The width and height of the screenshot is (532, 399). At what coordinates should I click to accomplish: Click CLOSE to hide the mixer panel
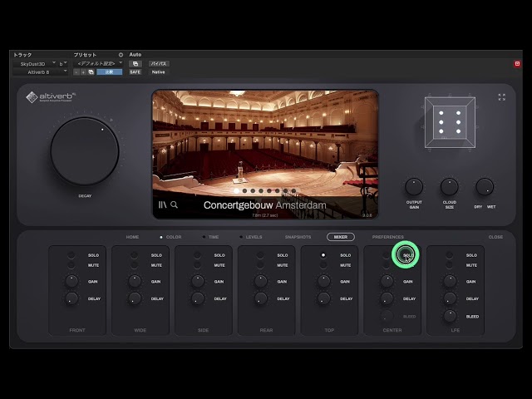pos(495,237)
